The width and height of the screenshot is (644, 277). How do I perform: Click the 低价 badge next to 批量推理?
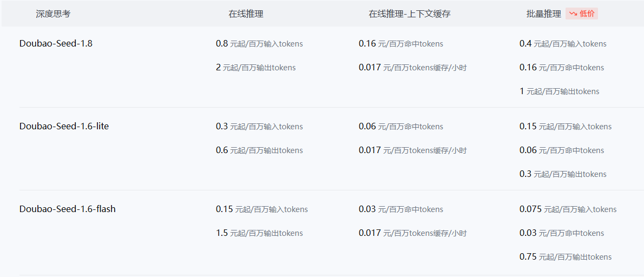point(582,14)
